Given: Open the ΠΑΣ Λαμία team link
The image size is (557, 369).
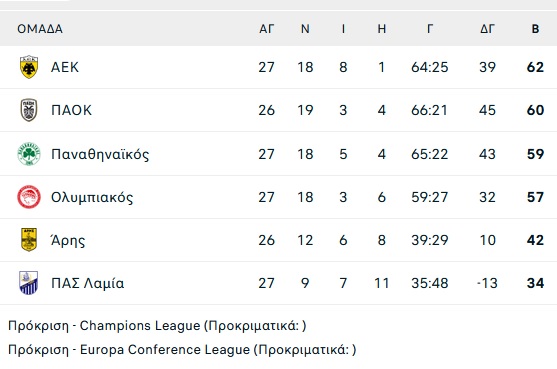Looking at the screenshot, I should click(x=88, y=283).
